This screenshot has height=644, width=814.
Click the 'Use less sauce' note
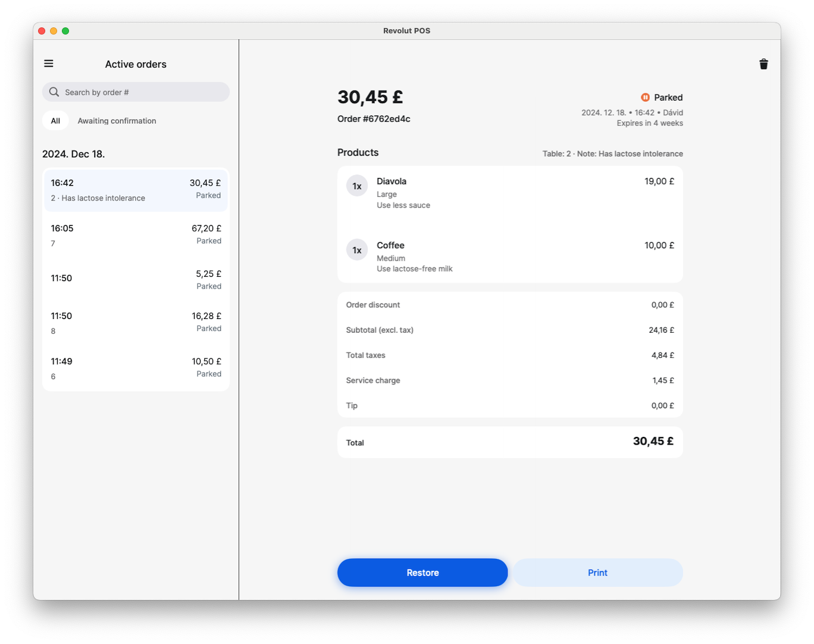tap(403, 205)
